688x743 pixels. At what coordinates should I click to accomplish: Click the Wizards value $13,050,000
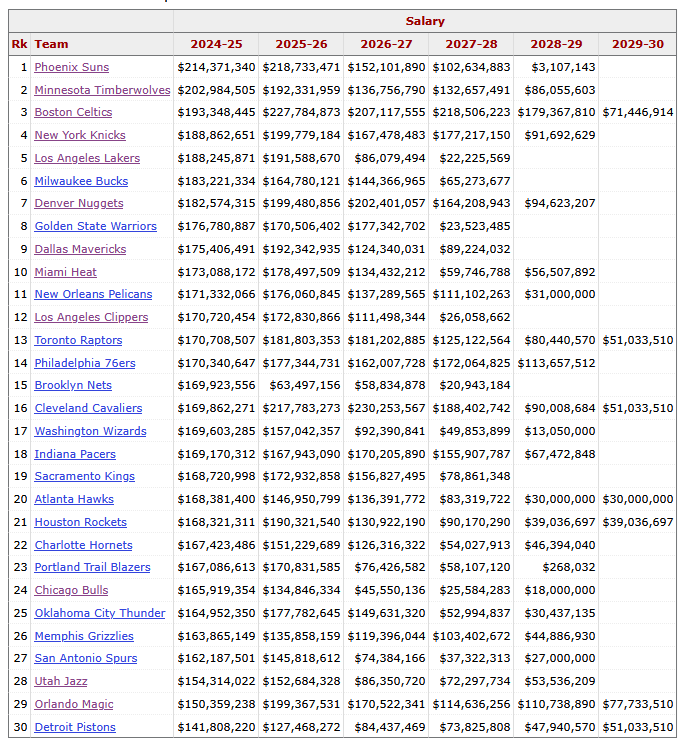tap(560, 431)
